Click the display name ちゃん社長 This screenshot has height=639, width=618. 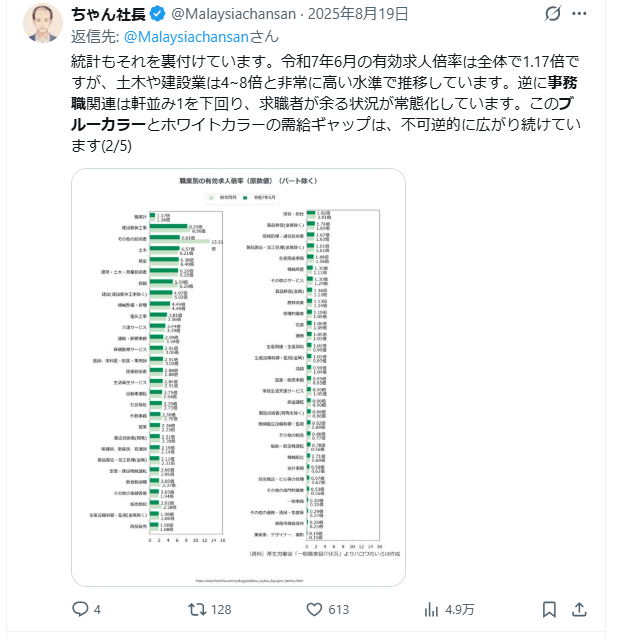108,14
